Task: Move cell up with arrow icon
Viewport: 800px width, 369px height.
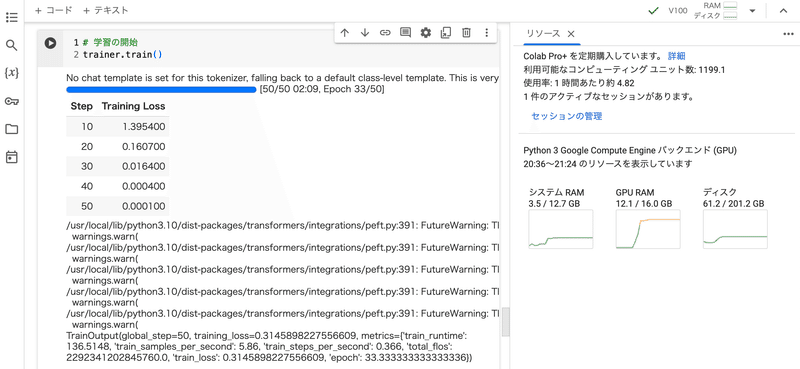Action: pos(344,33)
